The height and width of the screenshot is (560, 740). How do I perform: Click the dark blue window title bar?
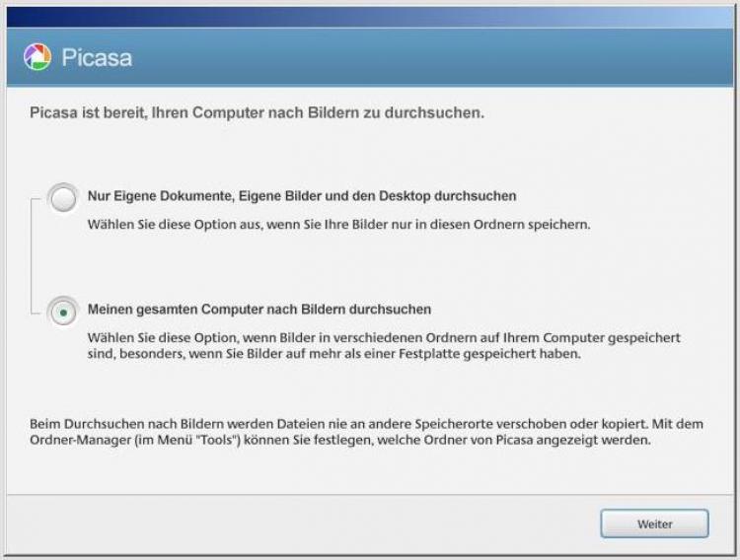[x=370, y=16]
